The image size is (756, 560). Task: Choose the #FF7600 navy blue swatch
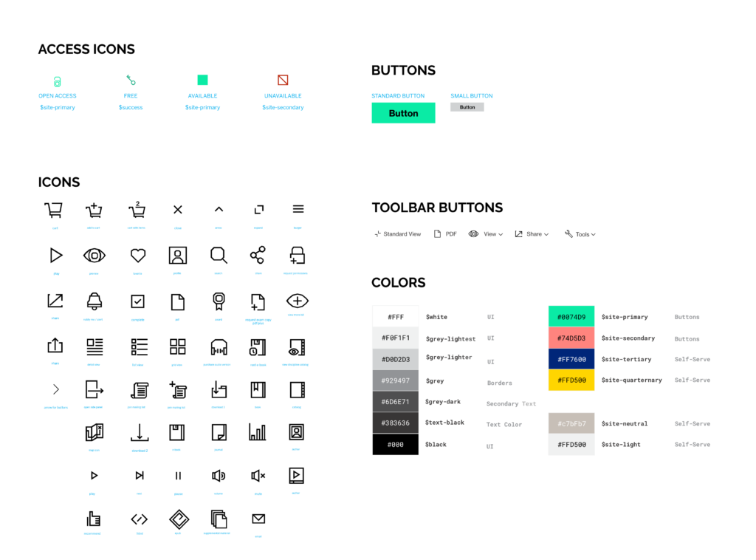[571, 360]
